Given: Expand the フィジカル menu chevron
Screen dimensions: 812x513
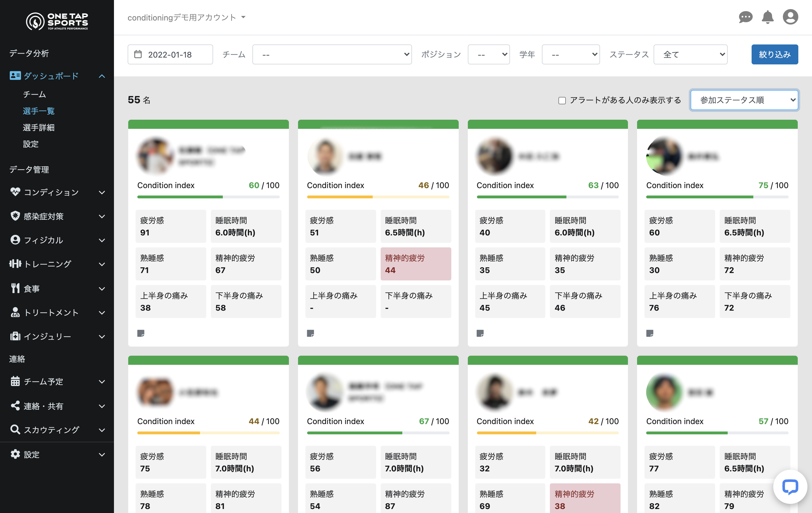Looking at the screenshot, I should (102, 240).
